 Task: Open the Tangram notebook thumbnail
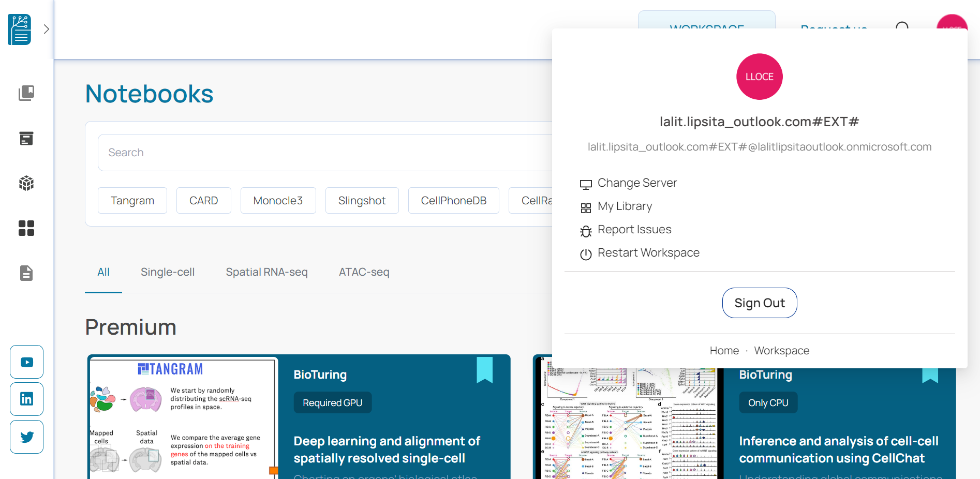coord(184,418)
